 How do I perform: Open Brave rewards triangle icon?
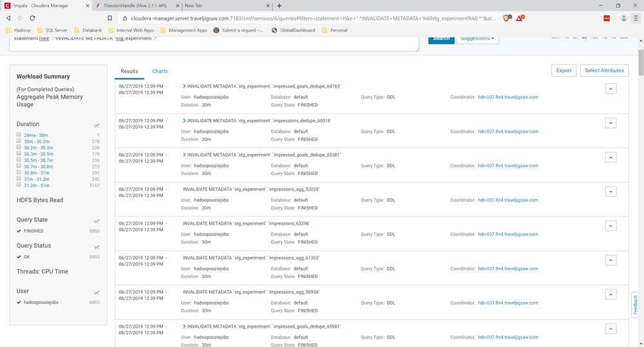520,18
